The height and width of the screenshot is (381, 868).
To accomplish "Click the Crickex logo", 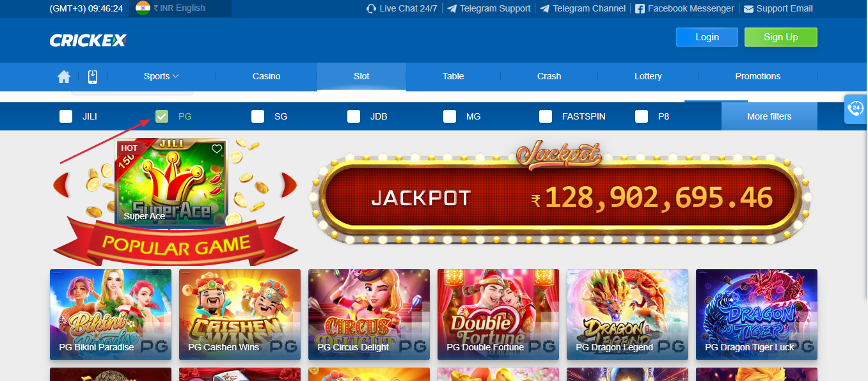I will pos(88,40).
